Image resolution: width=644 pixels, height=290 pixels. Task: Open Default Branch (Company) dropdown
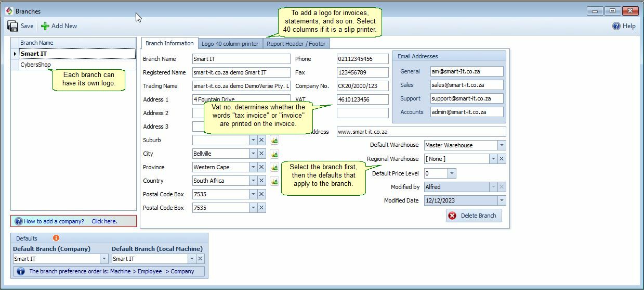pyautogui.click(x=104, y=259)
